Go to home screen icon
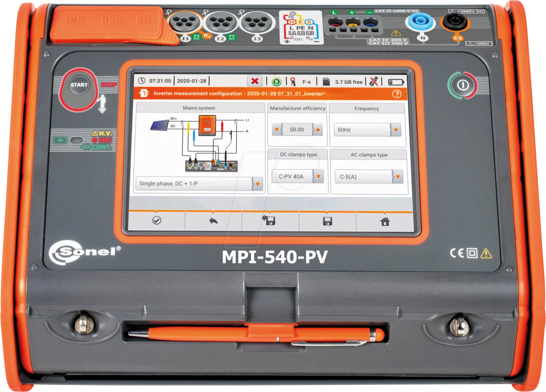This screenshot has height=392, width=546. pyautogui.click(x=385, y=221)
